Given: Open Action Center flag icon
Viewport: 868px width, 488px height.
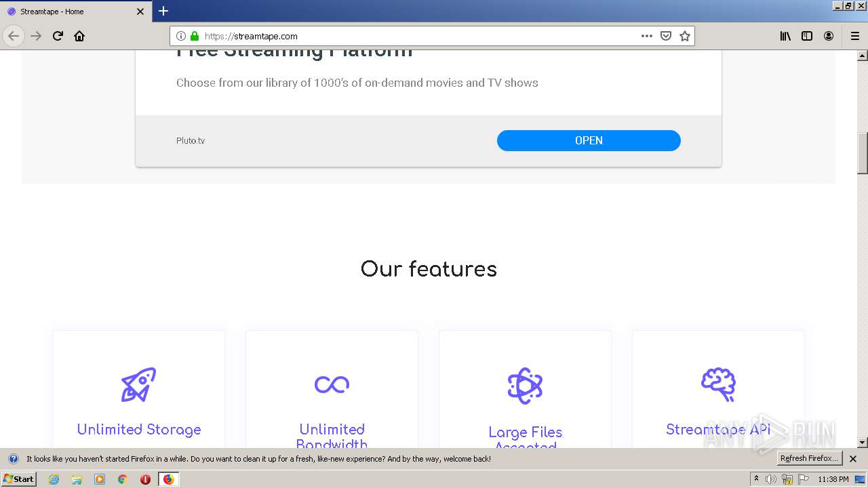Looking at the screenshot, I should 804,479.
